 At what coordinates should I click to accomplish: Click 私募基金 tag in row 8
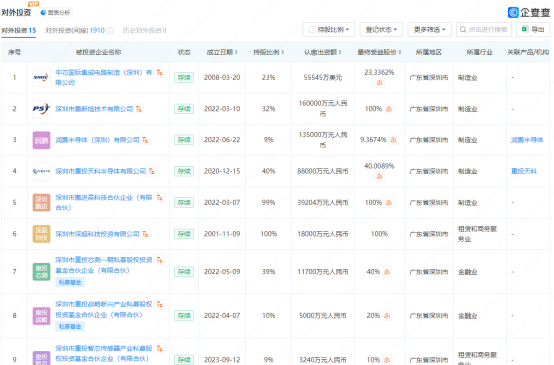(x=70, y=326)
